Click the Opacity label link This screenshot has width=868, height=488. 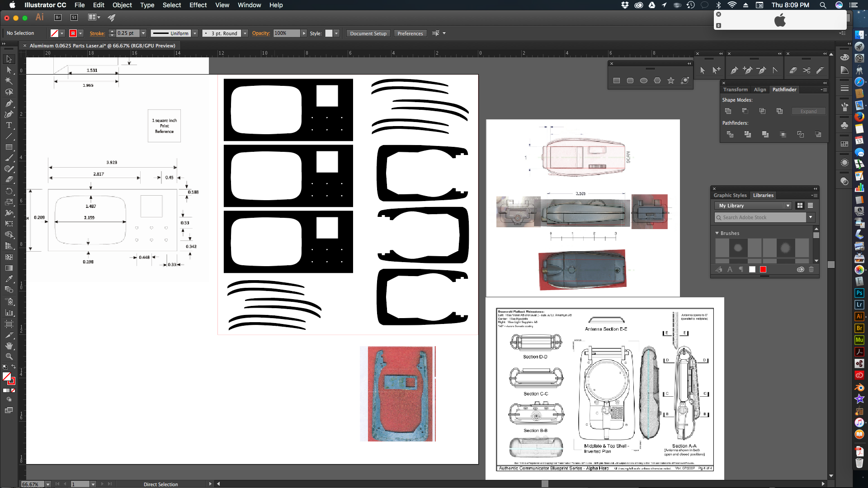tap(261, 33)
